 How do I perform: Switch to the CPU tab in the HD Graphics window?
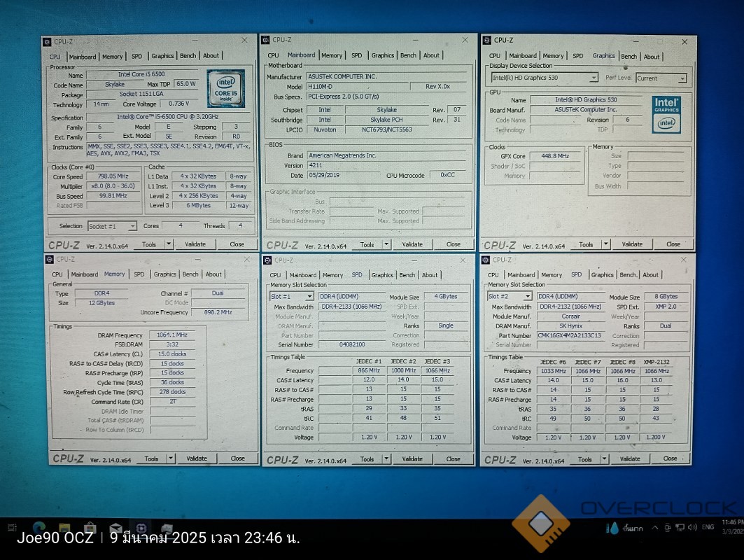[x=494, y=55]
